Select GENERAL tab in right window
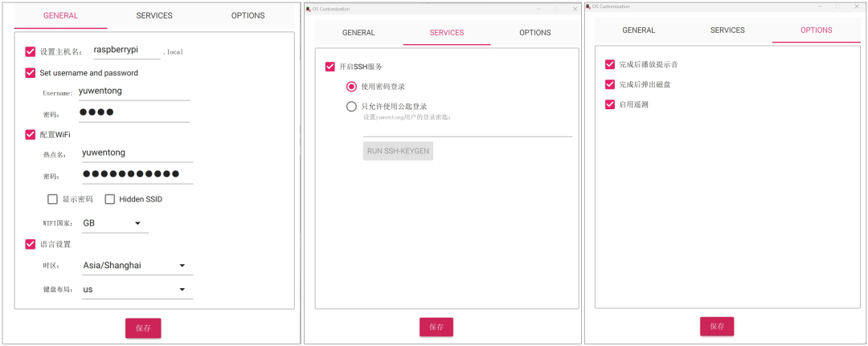The image size is (868, 346). click(639, 31)
